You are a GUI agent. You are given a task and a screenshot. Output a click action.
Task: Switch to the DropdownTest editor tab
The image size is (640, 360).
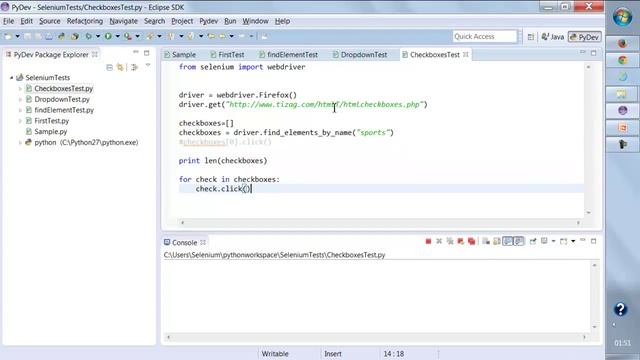tap(360, 55)
